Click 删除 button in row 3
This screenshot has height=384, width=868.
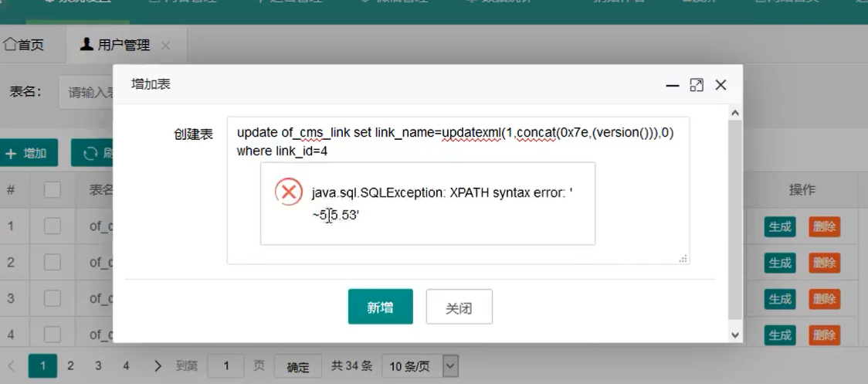(x=824, y=299)
